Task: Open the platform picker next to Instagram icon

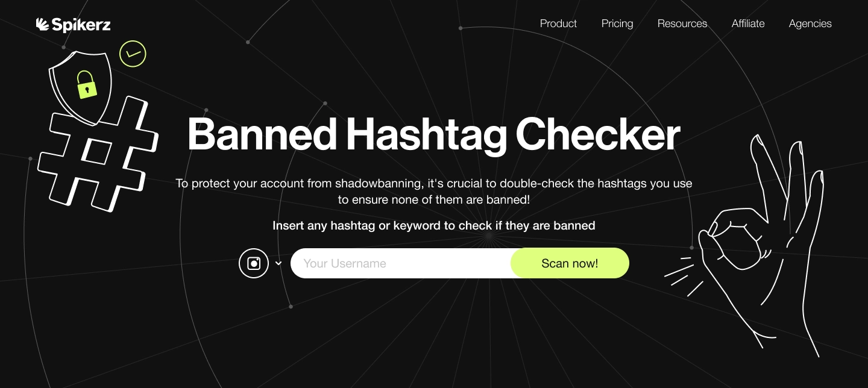Action: [x=278, y=263]
